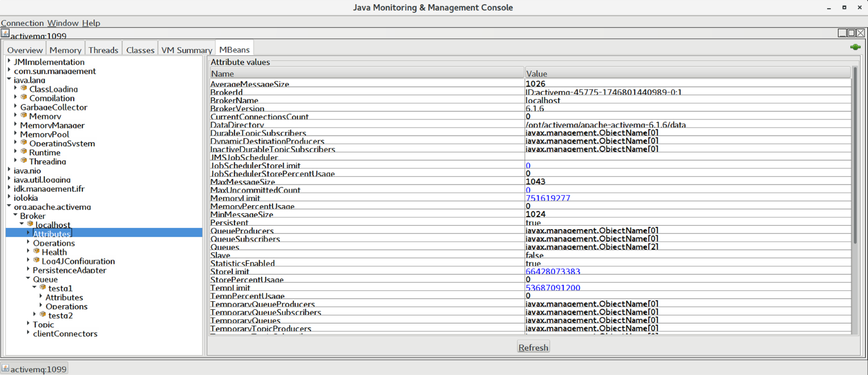Viewport: 868px width, 375px height.
Task: Select Attributes under testq1 queue
Action: point(64,297)
